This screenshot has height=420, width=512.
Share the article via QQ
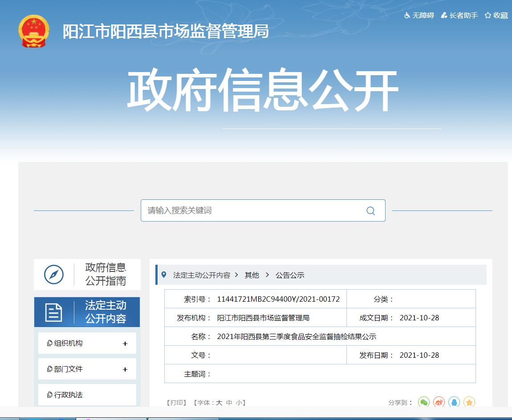tap(454, 402)
